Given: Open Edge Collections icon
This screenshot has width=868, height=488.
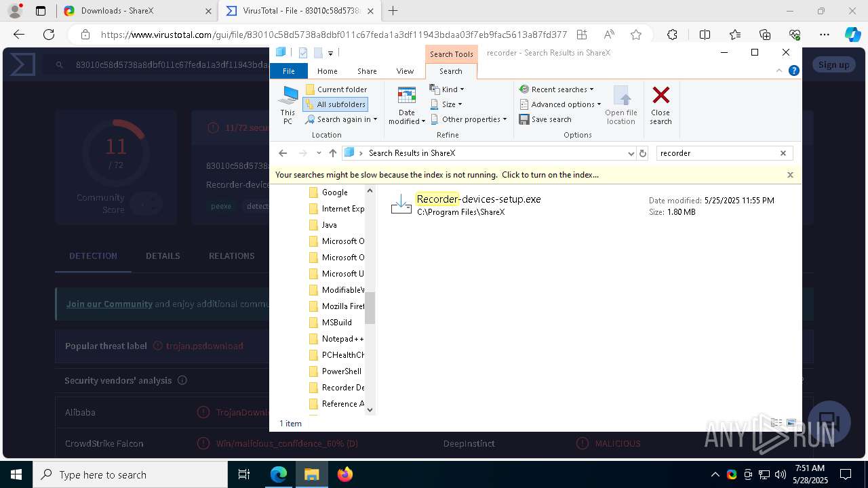Looking at the screenshot, I should click(765, 35).
